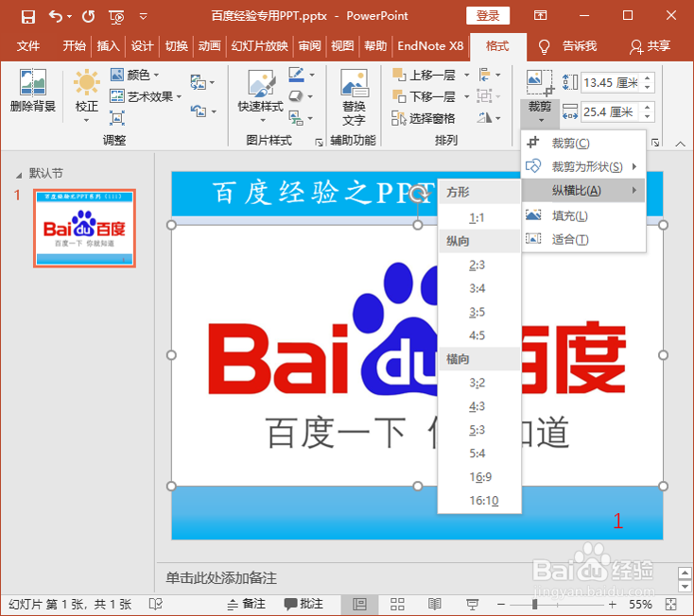Click the Save icon in the title bar
The width and height of the screenshot is (694, 616).
pos(27,17)
